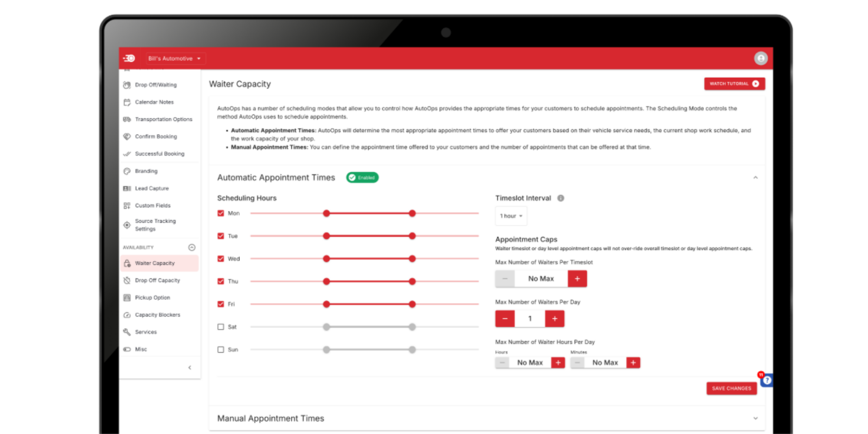Open the user account avatar menu
The height and width of the screenshot is (434, 868).
760,58
